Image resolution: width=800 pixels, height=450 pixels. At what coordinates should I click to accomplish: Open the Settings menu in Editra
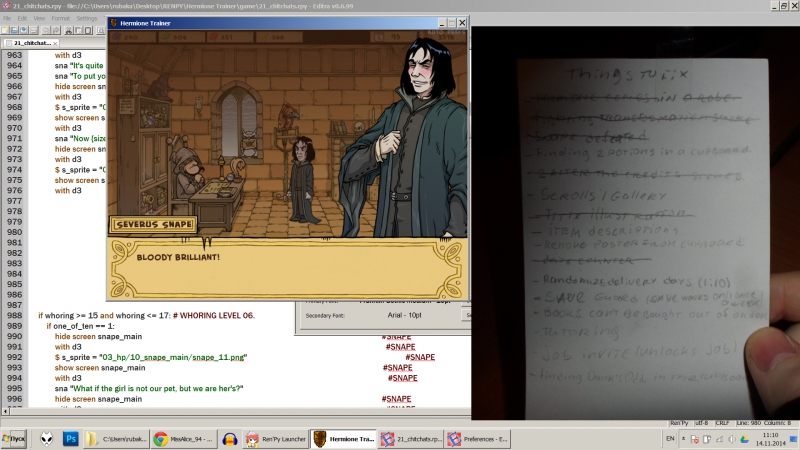click(x=87, y=18)
